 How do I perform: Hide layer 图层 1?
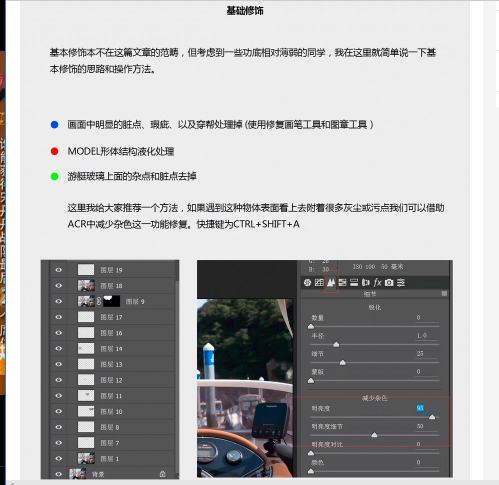59,458
